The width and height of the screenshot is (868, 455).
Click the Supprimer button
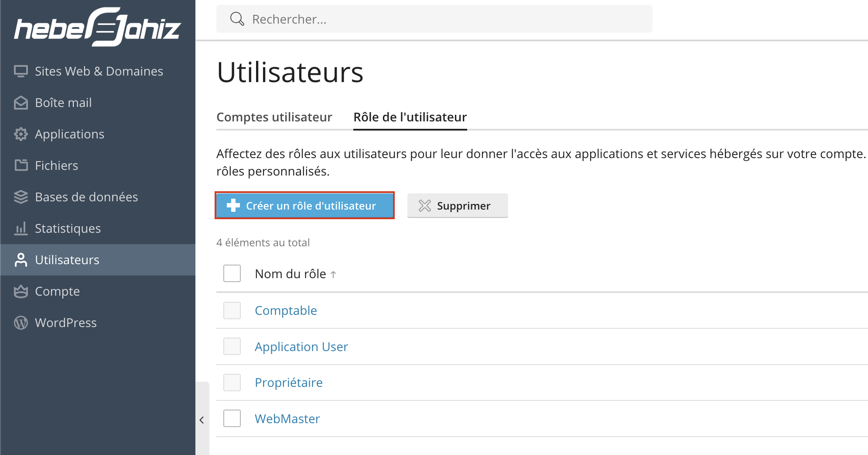(458, 205)
